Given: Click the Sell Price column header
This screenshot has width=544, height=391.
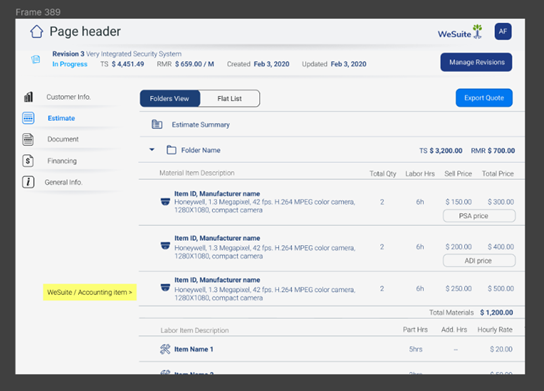Looking at the screenshot, I should point(458,173).
